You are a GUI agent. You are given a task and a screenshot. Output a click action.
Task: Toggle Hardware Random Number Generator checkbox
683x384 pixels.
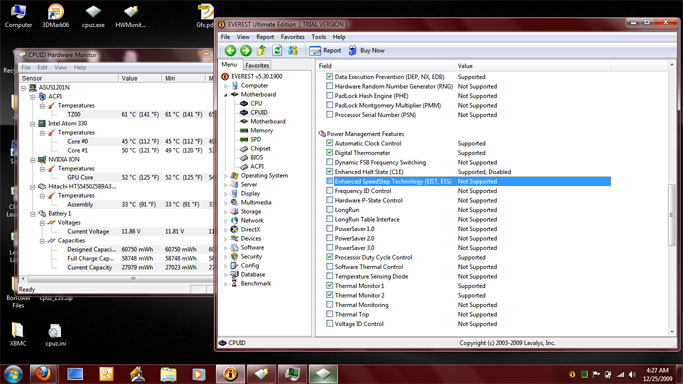coord(330,86)
